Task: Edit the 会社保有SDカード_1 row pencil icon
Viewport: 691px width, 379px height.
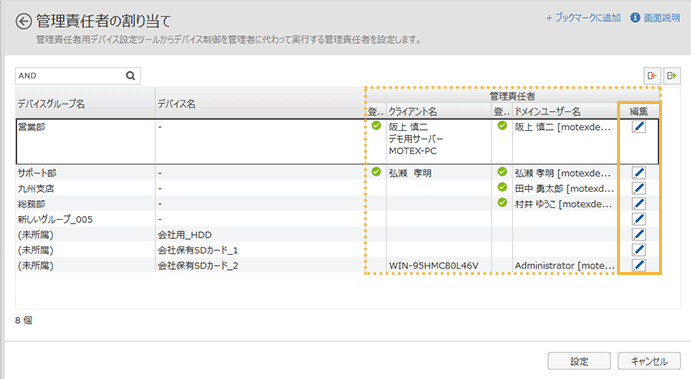Action: [x=639, y=250]
